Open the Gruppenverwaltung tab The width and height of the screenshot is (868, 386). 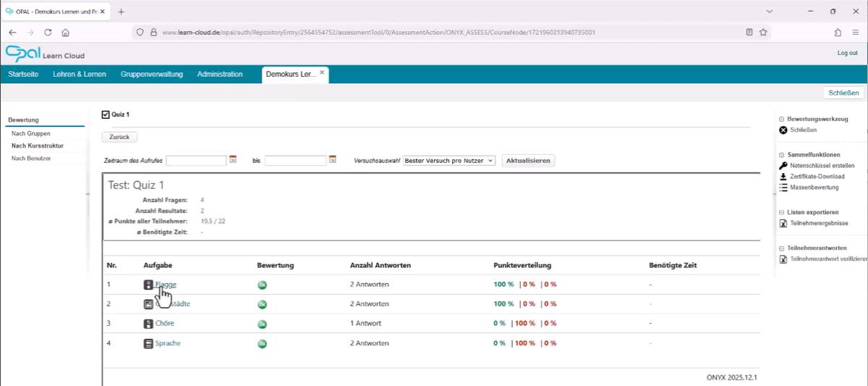152,75
